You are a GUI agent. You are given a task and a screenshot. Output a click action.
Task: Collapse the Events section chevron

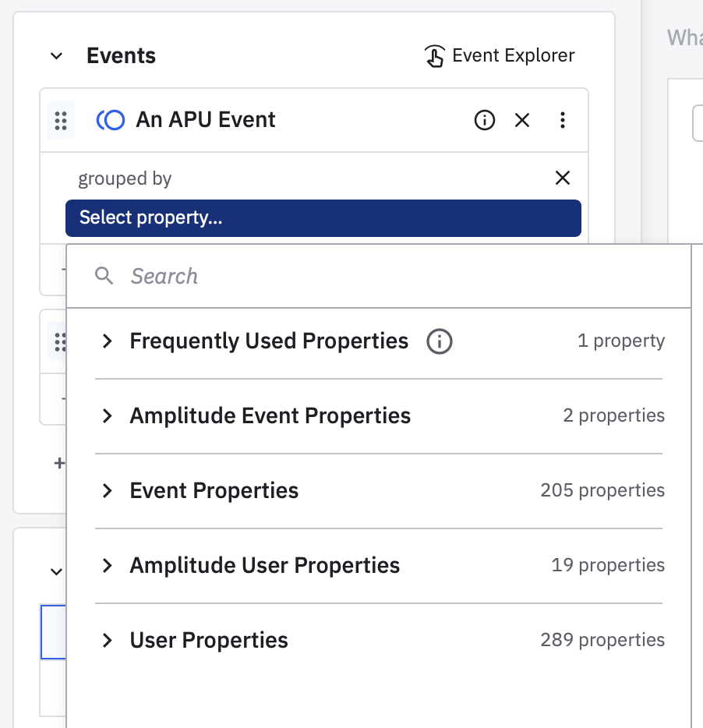[x=56, y=56]
